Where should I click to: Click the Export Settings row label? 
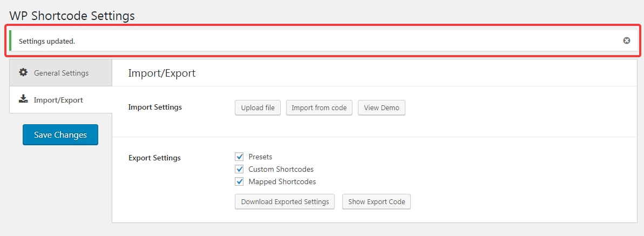(x=154, y=158)
